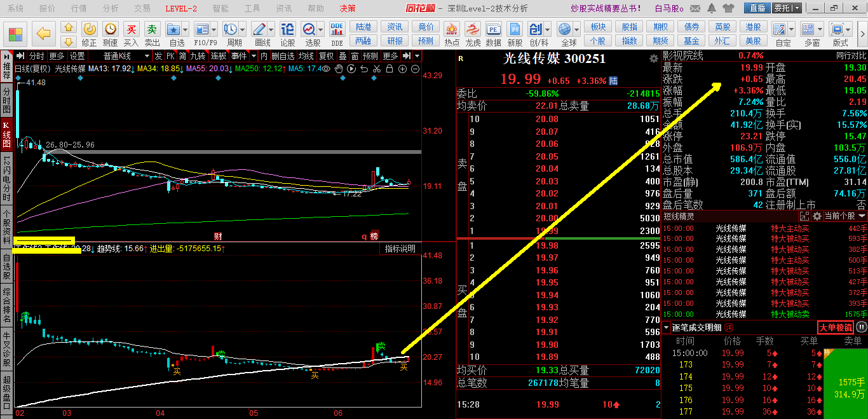Click the 同行对比 peer comparison link

coord(851,56)
